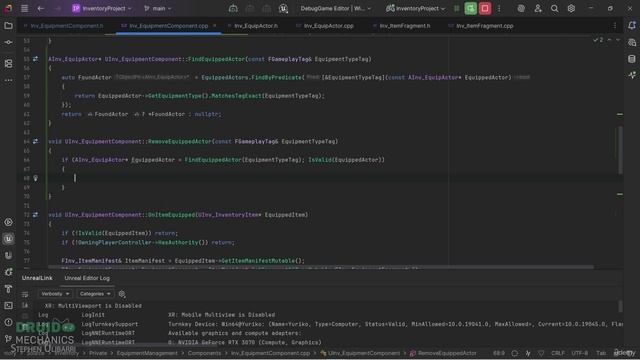Switch to Unreal Editor Log tab
Screen dimensions: 640x360
pyautogui.click(x=87, y=278)
